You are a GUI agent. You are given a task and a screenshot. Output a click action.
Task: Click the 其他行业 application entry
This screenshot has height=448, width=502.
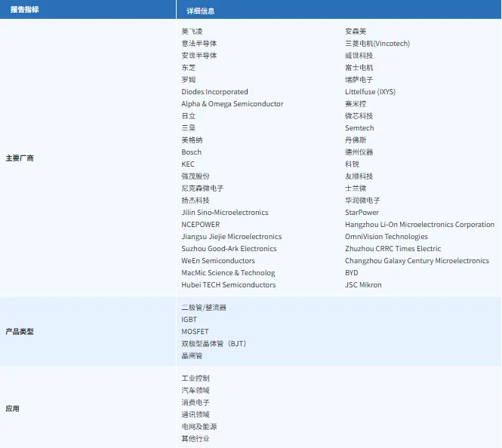pyautogui.click(x=196, y=439)
